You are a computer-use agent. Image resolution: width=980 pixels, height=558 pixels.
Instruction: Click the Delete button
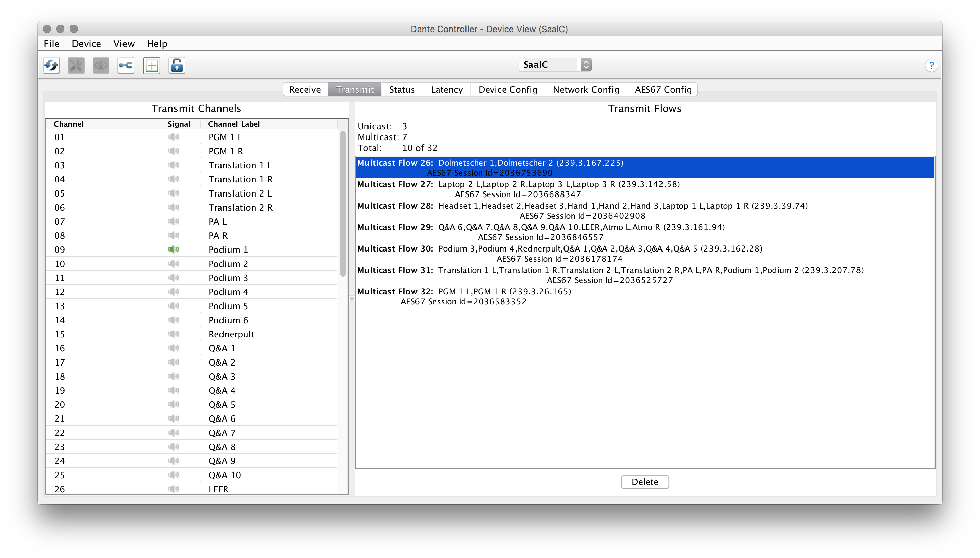(644, 482)
